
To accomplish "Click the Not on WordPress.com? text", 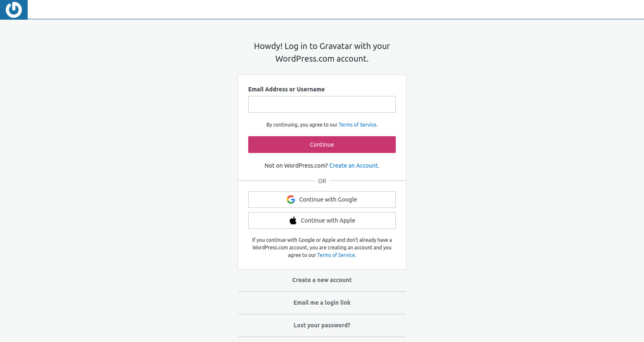I will [x=296, y=166].
